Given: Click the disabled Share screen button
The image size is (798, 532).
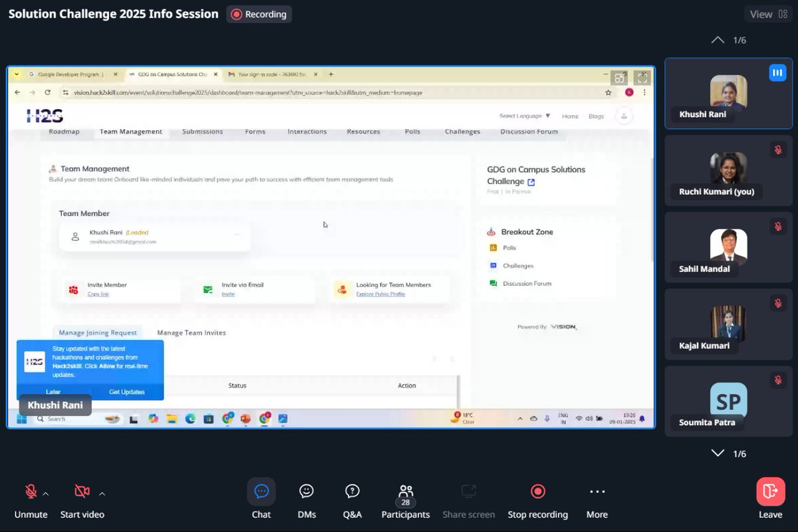Looking at the screenshot, I should (x=469, y=499).
